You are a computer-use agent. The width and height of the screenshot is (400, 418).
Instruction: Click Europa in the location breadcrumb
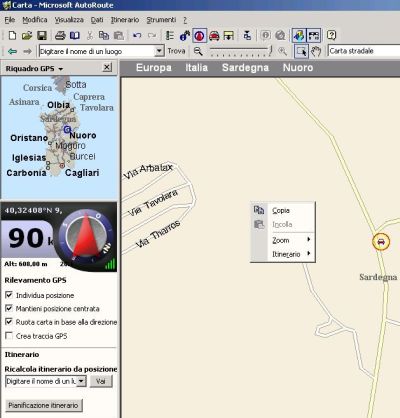pos(154,68)
